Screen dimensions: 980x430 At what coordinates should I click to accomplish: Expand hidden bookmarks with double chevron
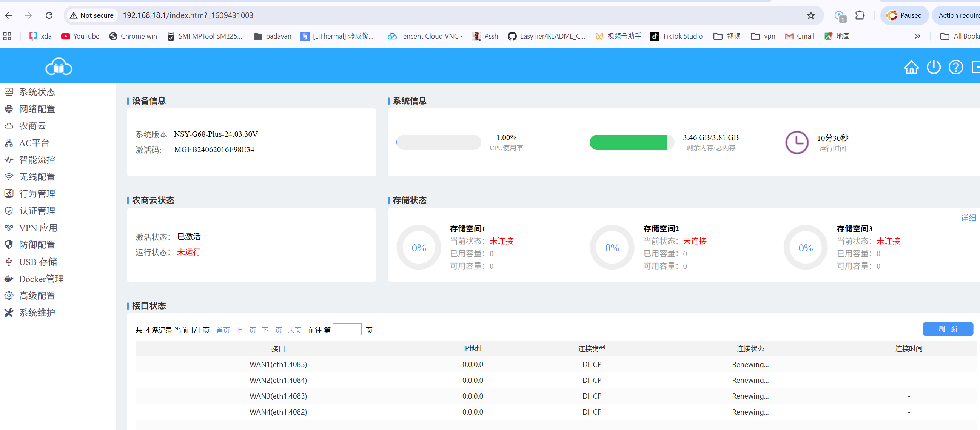point(917,36)
